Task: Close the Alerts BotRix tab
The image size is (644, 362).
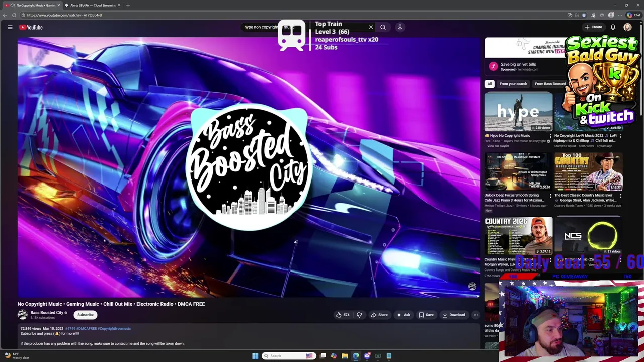Action: pyautogui.click(x=119, y=5)
